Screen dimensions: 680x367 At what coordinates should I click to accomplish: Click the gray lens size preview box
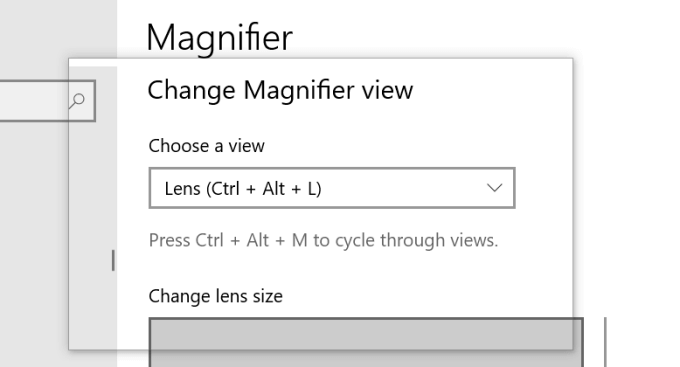click(x=366, y=342)
